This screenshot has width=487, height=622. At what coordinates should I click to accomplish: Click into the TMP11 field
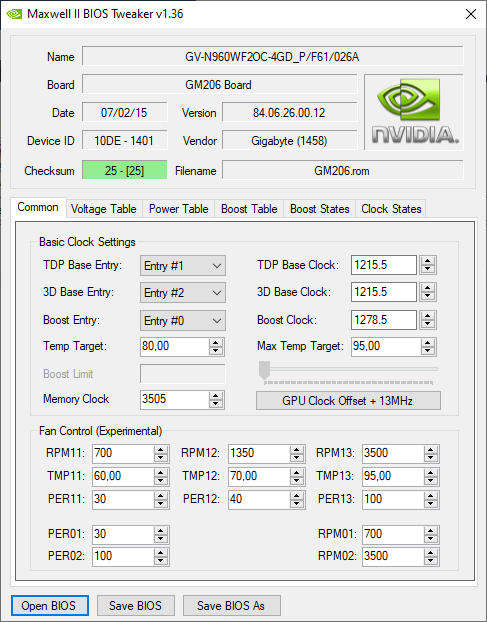coord(123,476)
